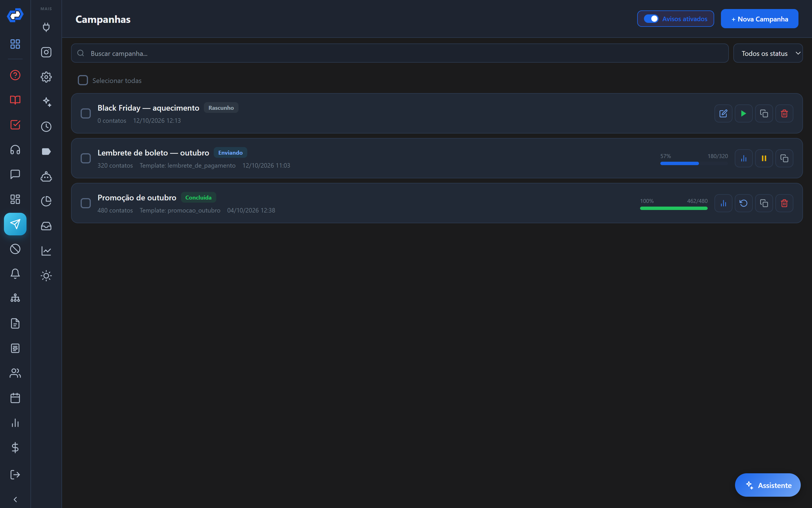Collapse the sidebar with the chevron arrow

pos(15,499)
